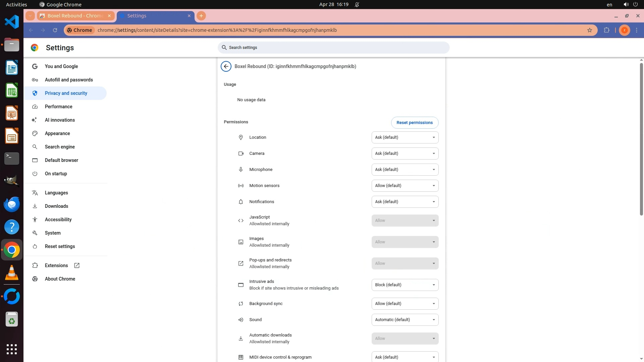Go to the Downloads settings section
The width and height of the screenshot is (644, 362).
[x=56, y=206]
